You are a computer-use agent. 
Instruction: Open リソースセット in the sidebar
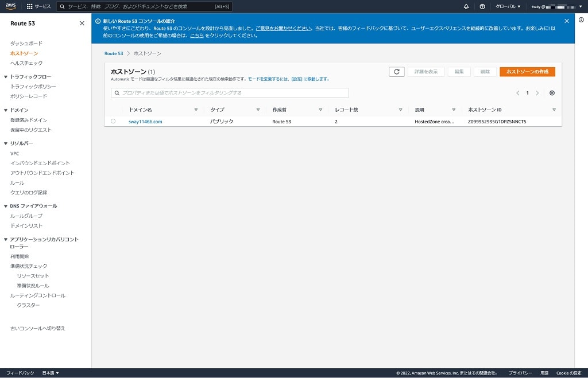click(33, 276)
